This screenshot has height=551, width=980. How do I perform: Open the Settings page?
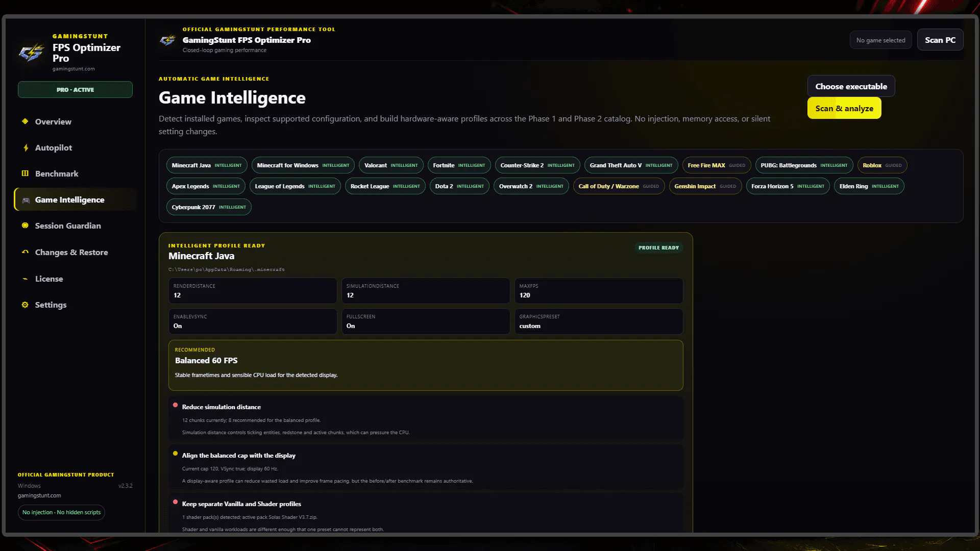tap(76, 305)
